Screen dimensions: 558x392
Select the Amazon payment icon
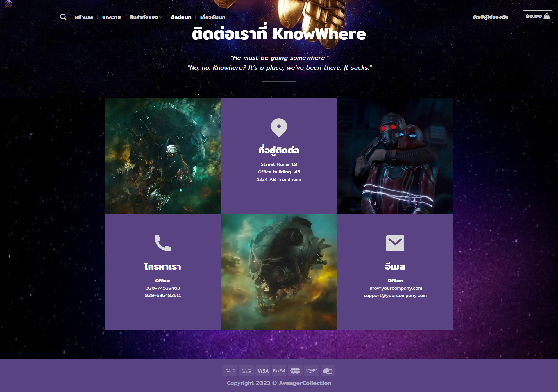[312, 371]
